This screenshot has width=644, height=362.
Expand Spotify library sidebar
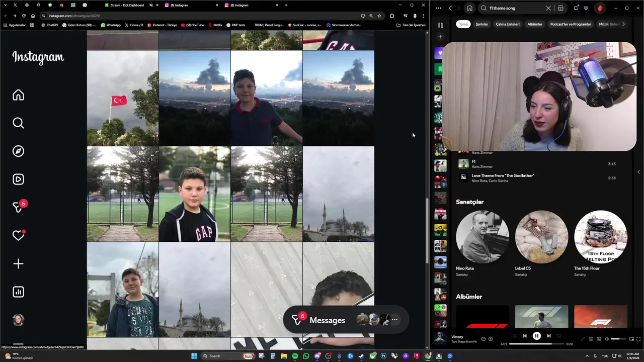pos(440,25)
